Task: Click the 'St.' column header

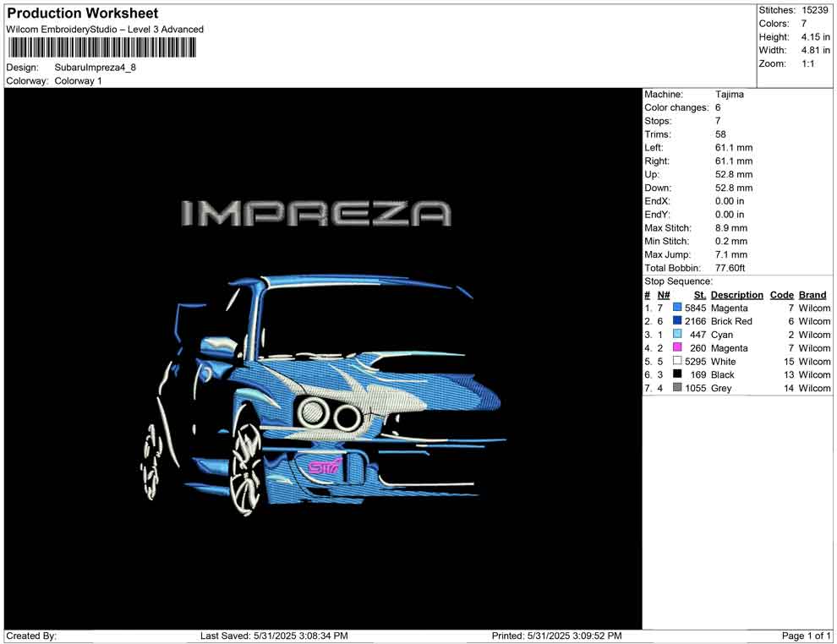Action: (700, 295)
